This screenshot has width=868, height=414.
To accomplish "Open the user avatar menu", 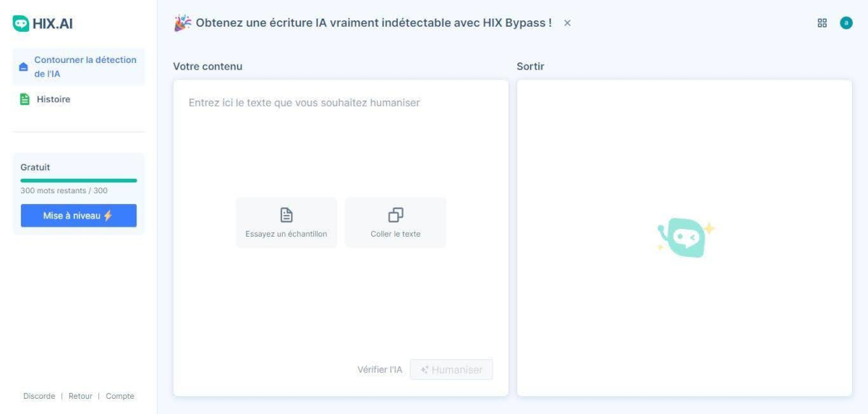I will click(846, 23).
